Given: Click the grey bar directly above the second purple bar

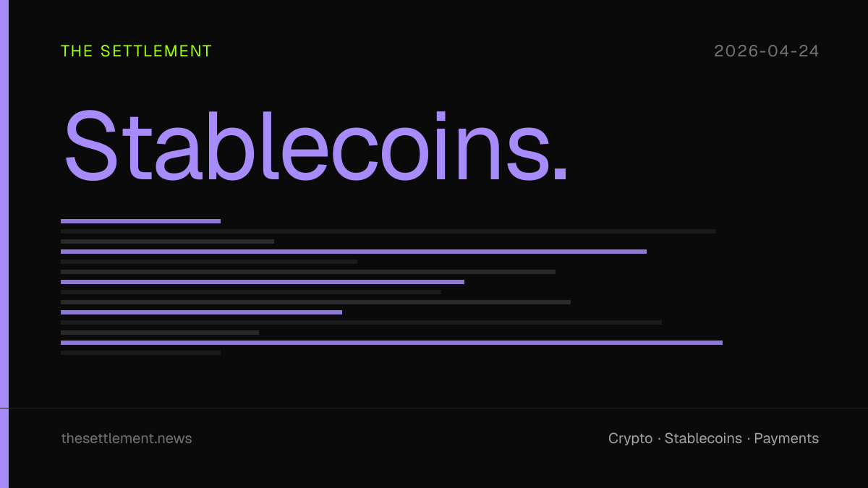Looking at the screenshot, I should tap(167, 241).
